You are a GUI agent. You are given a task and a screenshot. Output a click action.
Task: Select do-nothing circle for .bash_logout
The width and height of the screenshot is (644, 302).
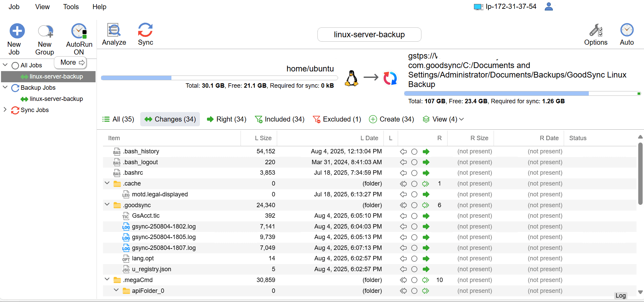click(414, 162)
